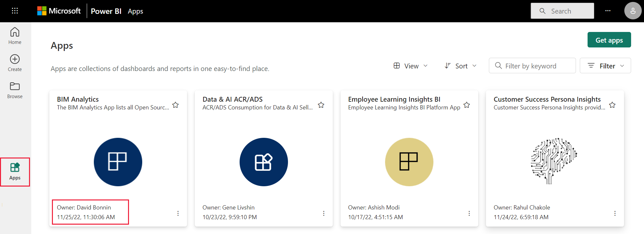Click the top bar ellipsis menu
This screenshot has width=644, height=234.
(x=608, y=11)
